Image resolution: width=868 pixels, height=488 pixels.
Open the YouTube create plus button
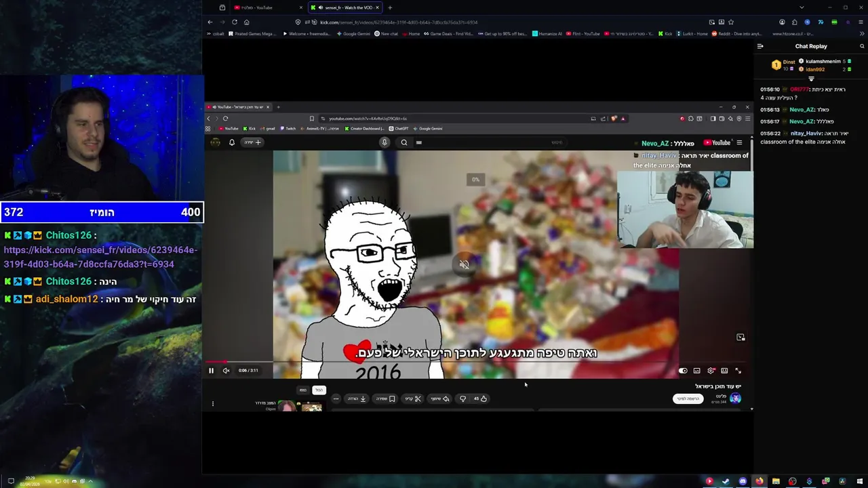point(253,142)
